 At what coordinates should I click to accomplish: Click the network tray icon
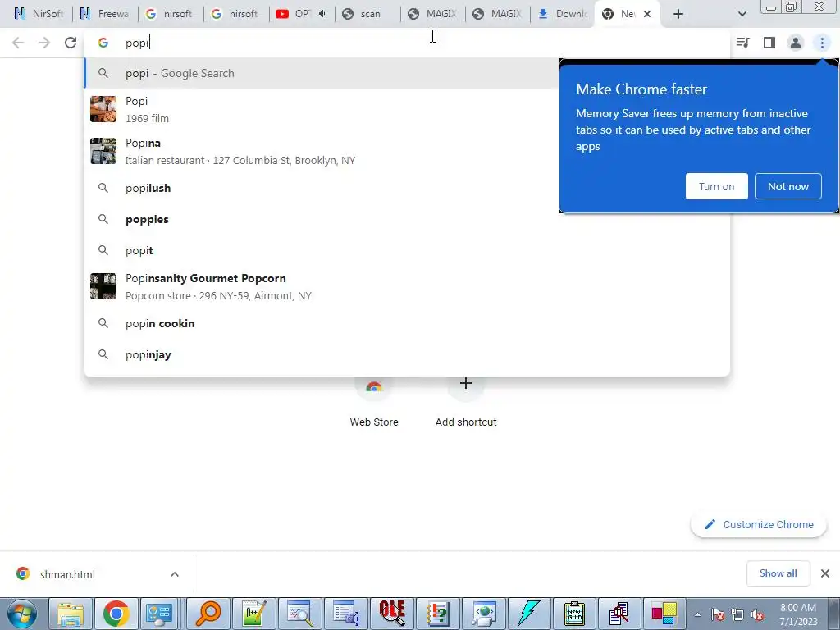pos(737,615)
